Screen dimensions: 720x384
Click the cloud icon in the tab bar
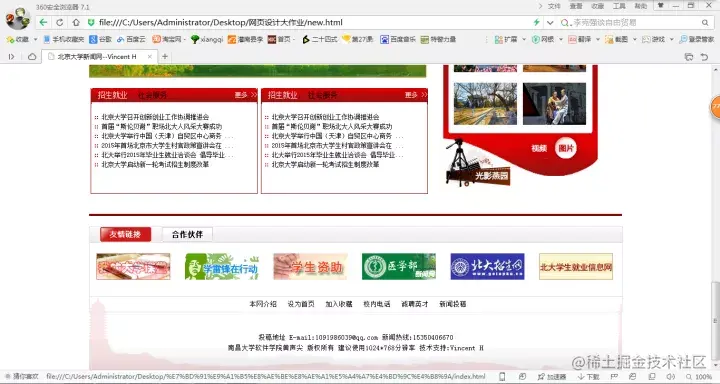tap(32, 56)
